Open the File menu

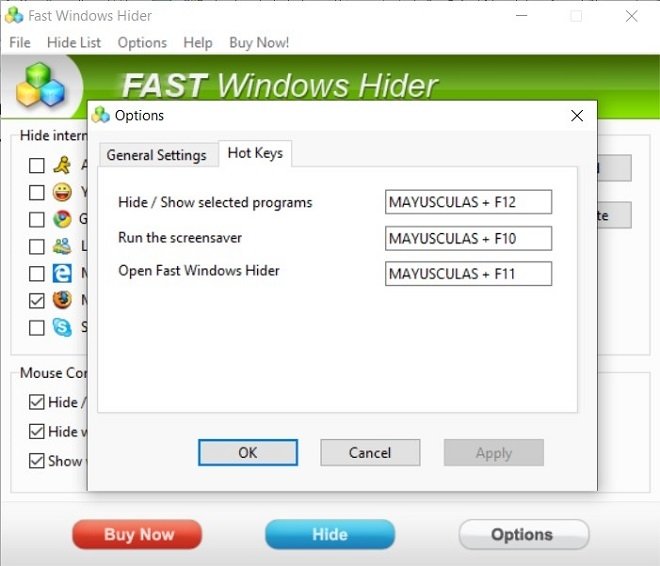(x=20, y=43)
